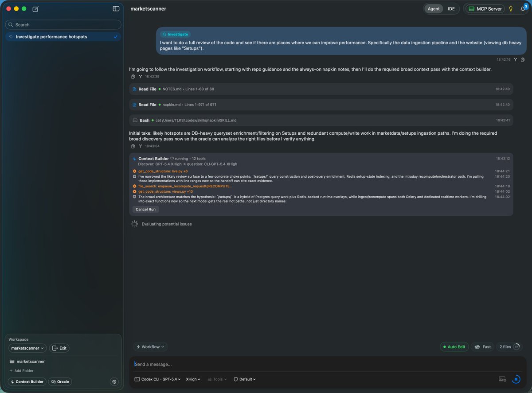Click file_search: enqueue_recompute_request entry

point(185,186)
